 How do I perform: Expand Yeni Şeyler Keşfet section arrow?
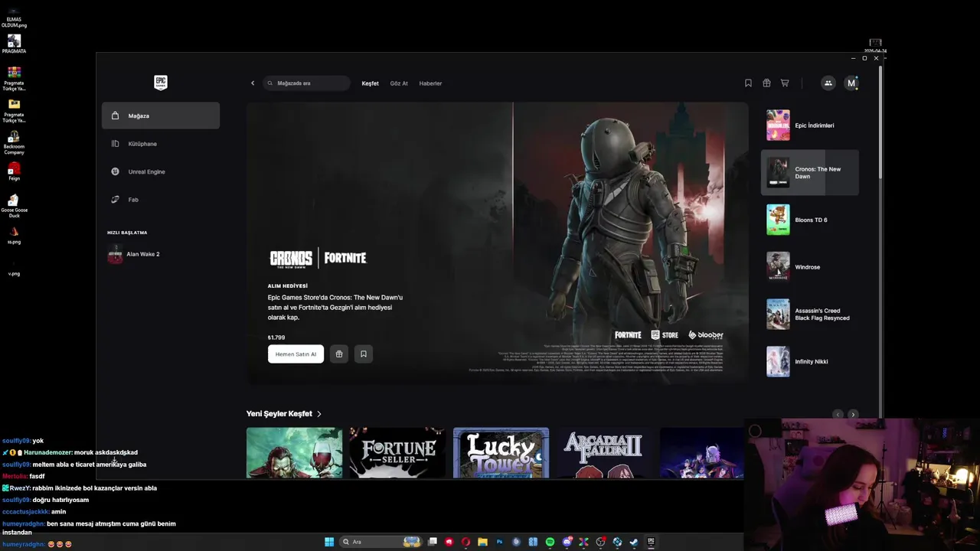coord(319,414)
